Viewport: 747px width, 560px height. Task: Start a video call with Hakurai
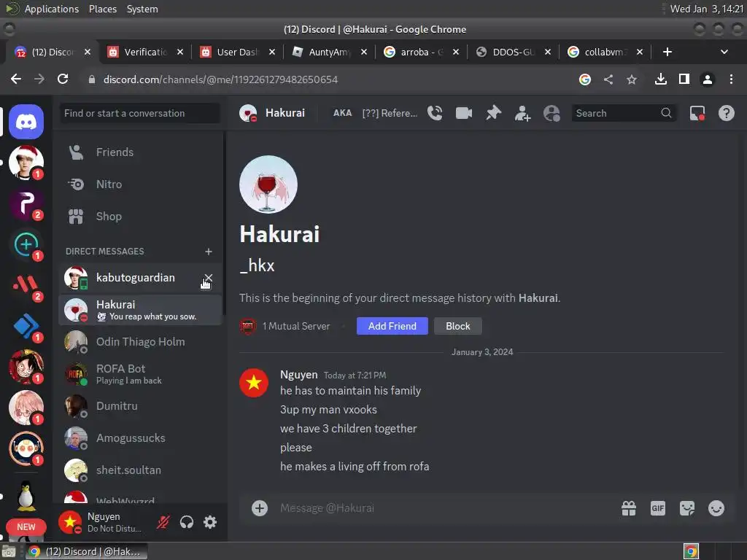click(463, 113)
